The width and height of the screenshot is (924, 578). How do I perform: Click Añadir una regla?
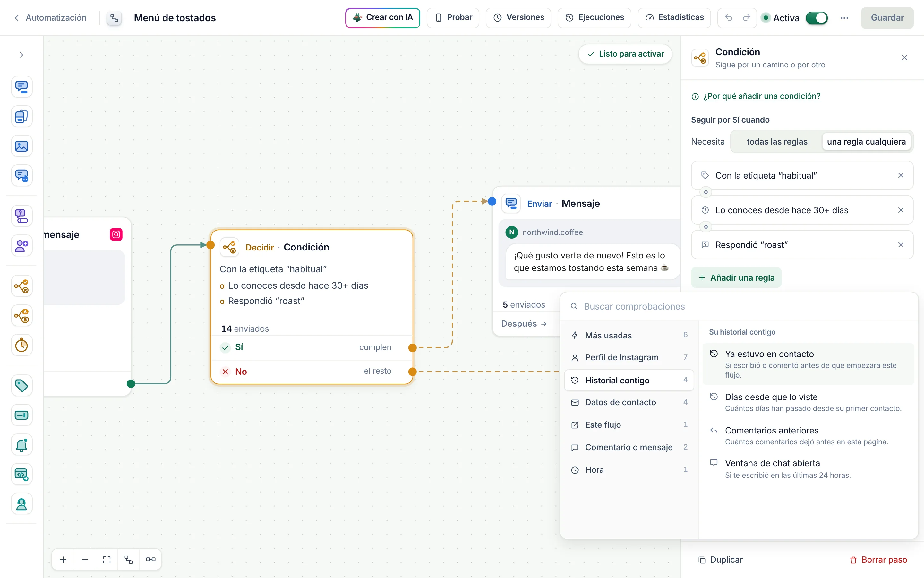click(736, 277)
